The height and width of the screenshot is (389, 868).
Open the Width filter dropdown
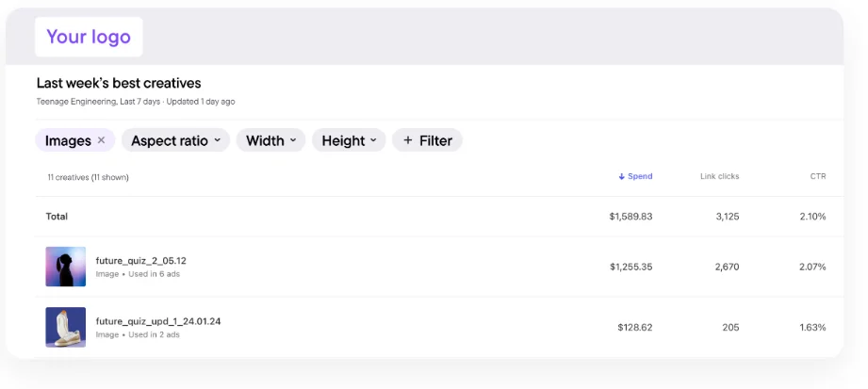(270, 141)
